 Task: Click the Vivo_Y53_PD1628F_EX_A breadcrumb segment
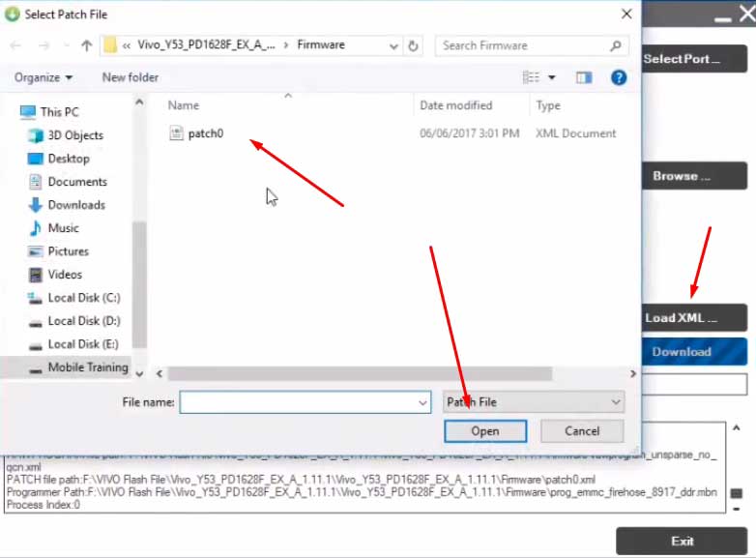click(206, 44)
